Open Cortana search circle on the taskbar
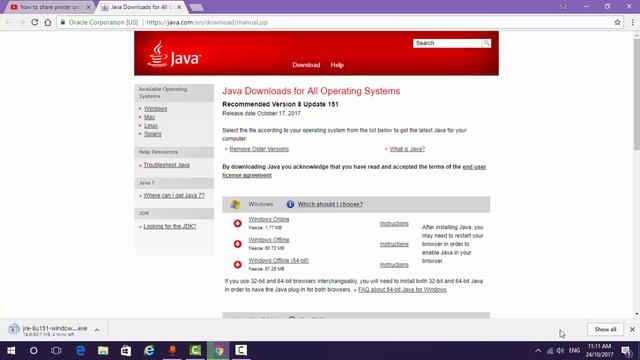The width and height of the screenshot is (640, 360). click(x=33, y=351)
